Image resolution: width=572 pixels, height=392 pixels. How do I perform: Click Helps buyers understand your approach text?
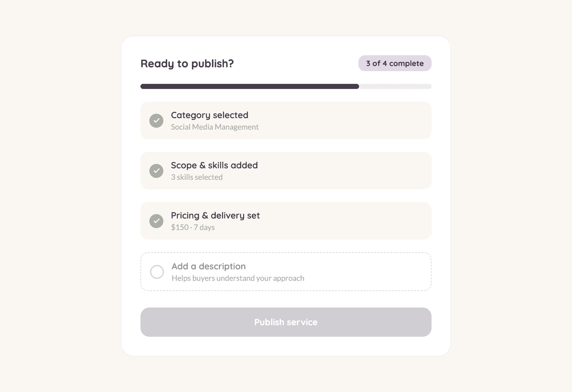point(238,278)
